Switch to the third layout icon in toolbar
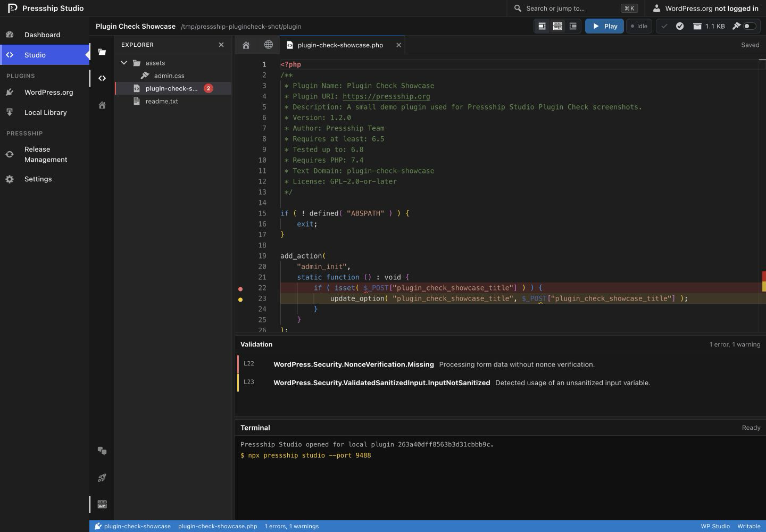 click(x=573, y=26)
